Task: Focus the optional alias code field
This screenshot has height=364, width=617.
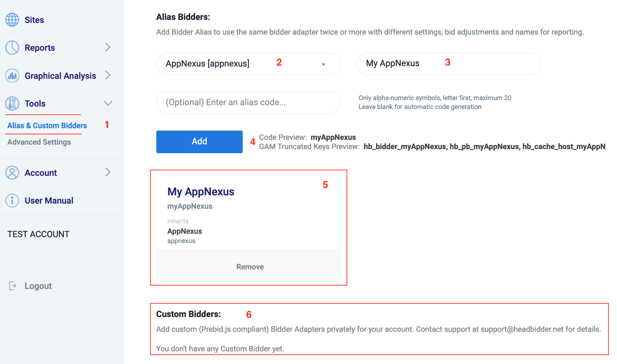Action: [x=248, y=102]
